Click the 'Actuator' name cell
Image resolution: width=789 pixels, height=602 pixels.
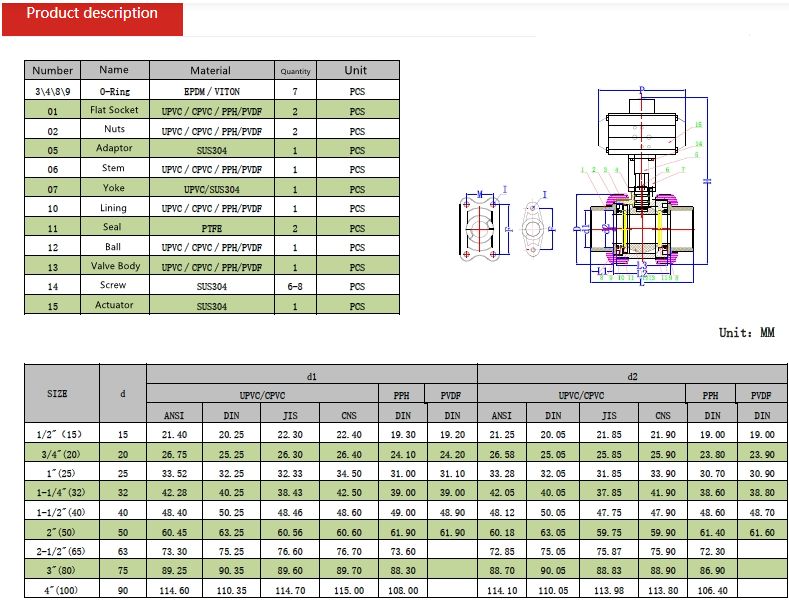tap(114, 306)
